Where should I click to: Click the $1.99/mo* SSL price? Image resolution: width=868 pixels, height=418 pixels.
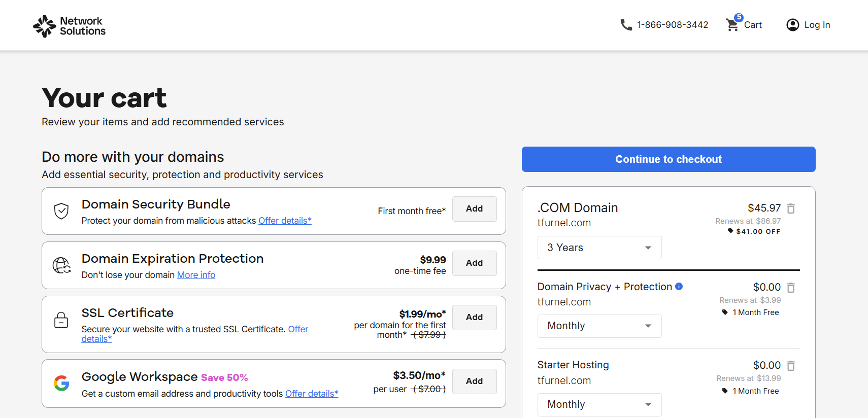coord(422,314)
